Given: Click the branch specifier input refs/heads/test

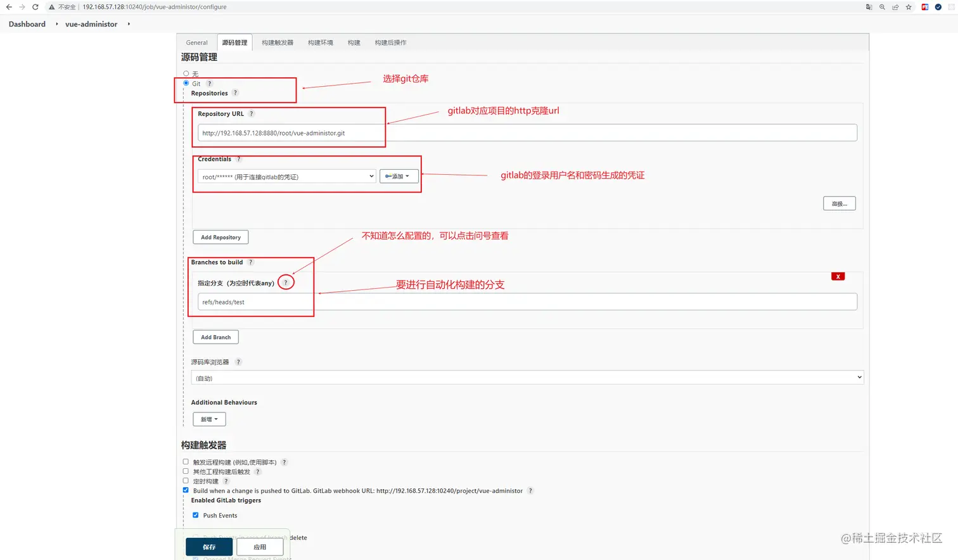Looking at the screenshot, I should tap(527, 302).
